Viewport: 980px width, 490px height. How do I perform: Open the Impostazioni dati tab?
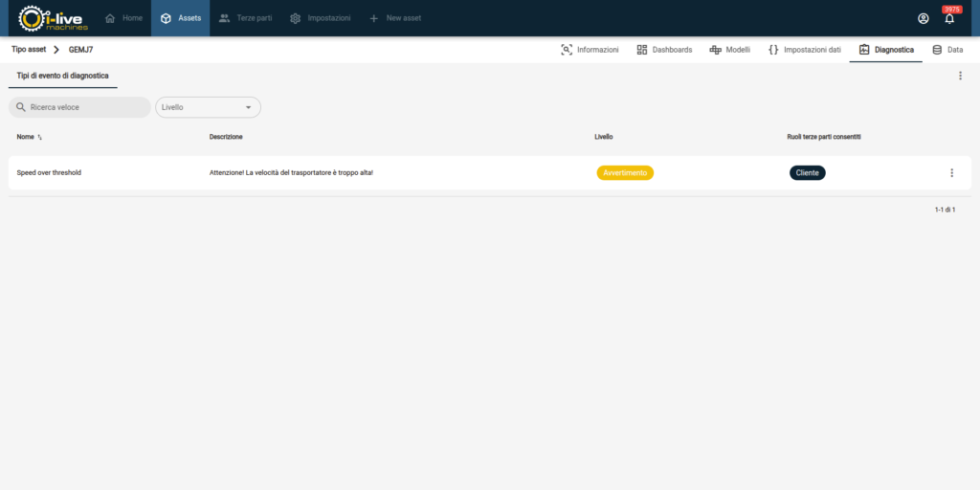click(x=804, y=49)
